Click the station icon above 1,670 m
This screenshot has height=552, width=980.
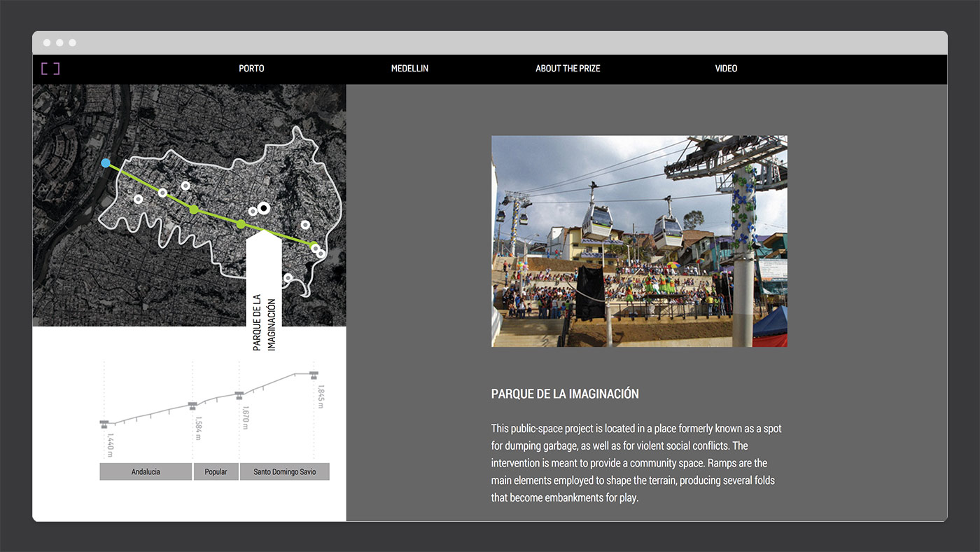(239, 395)
